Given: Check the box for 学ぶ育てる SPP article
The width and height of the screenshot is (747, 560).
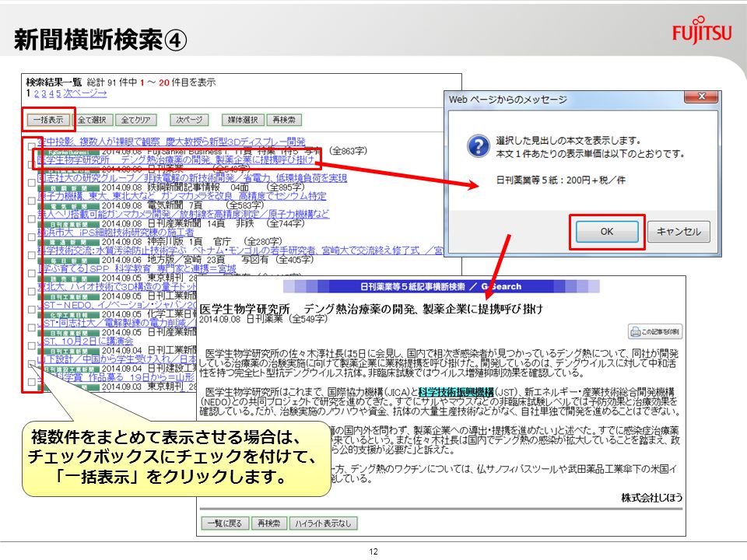Looking at the screenshot, I should (31, 273).
